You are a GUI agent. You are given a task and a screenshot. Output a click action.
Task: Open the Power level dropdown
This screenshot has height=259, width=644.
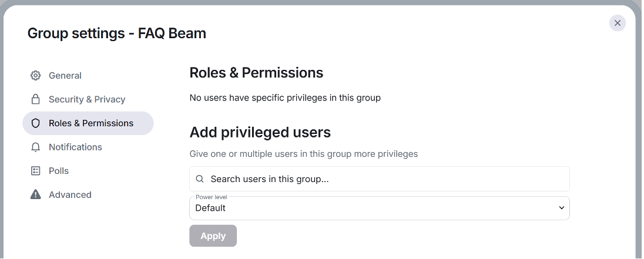(x=379, y=208)
